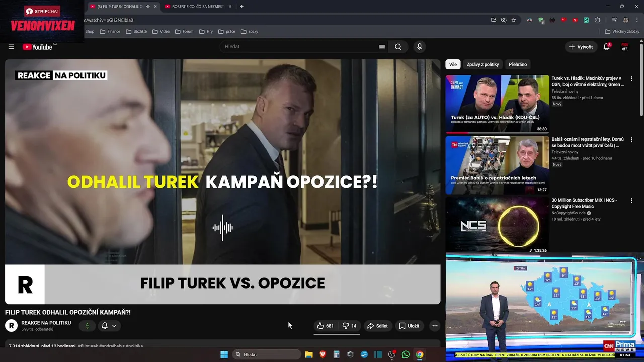Open the Finance bookmarks folder

[x=110, y=31]
